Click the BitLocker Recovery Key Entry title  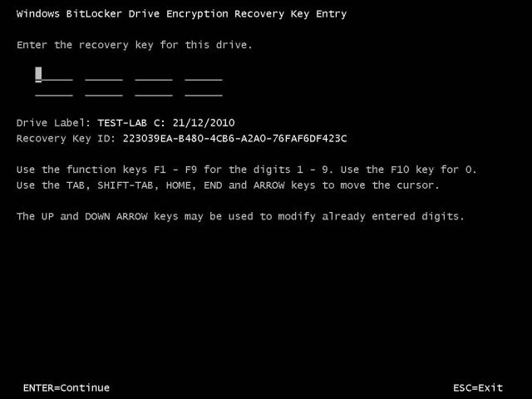click(181, 14)
